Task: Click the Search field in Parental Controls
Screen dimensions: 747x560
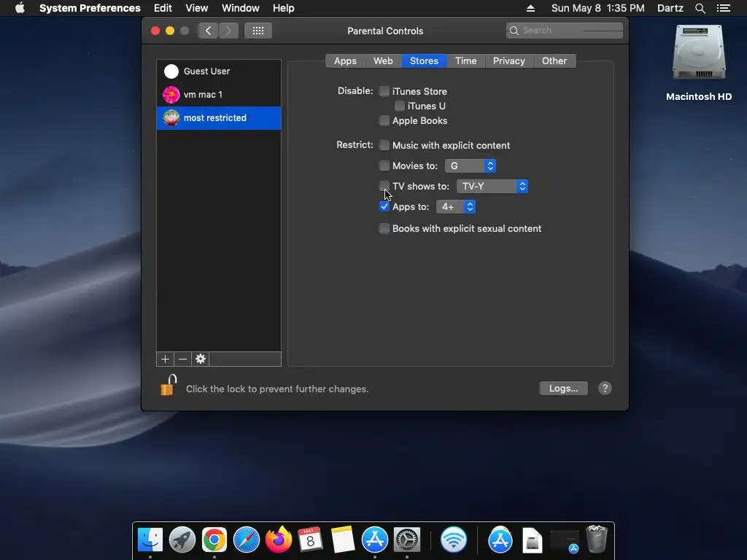Action: [x=565, y=31]
